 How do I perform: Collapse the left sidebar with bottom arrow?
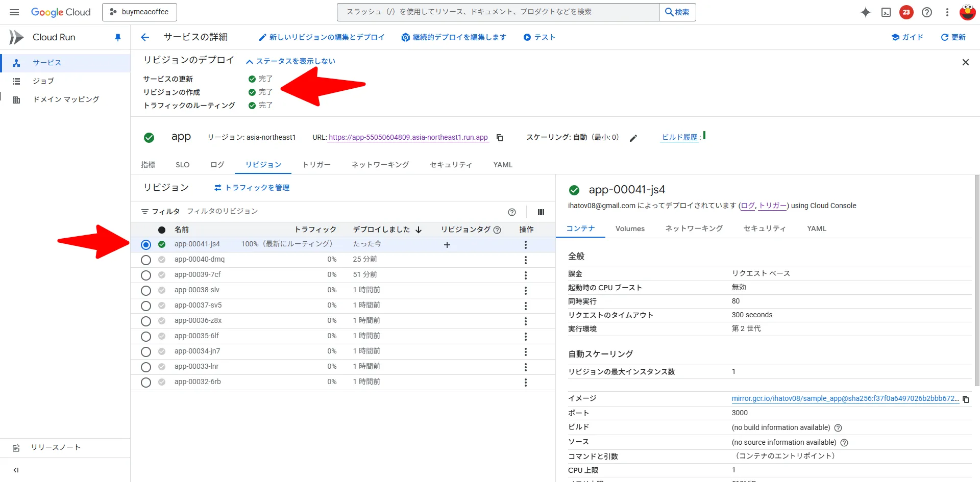tap(16, 470)
